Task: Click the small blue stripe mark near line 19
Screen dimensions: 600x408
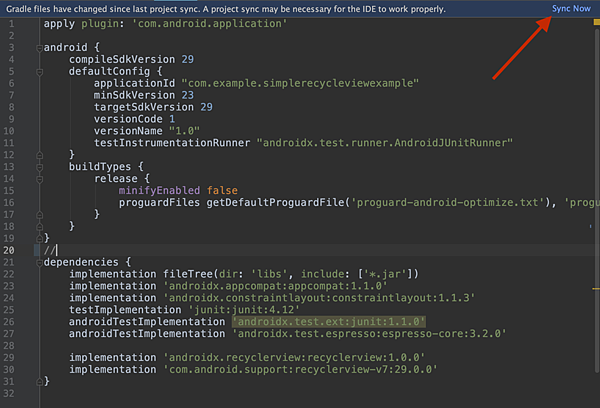Action: [x=590, y=227]
